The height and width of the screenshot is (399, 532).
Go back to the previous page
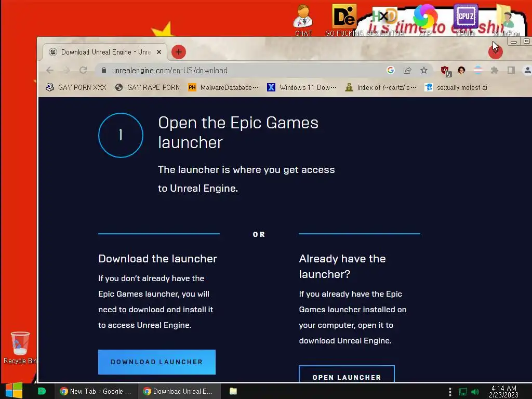point(50,70)
